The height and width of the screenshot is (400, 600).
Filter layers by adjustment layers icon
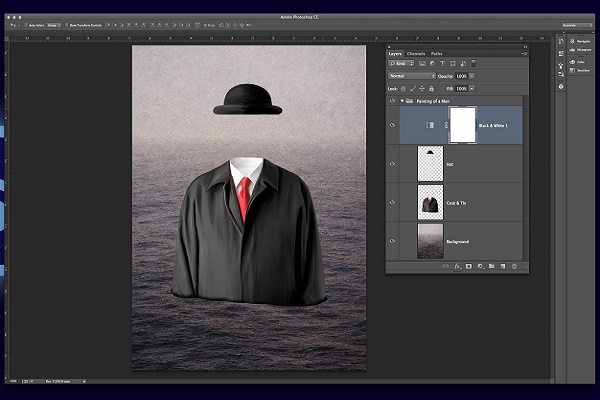[x=432, y=64]
